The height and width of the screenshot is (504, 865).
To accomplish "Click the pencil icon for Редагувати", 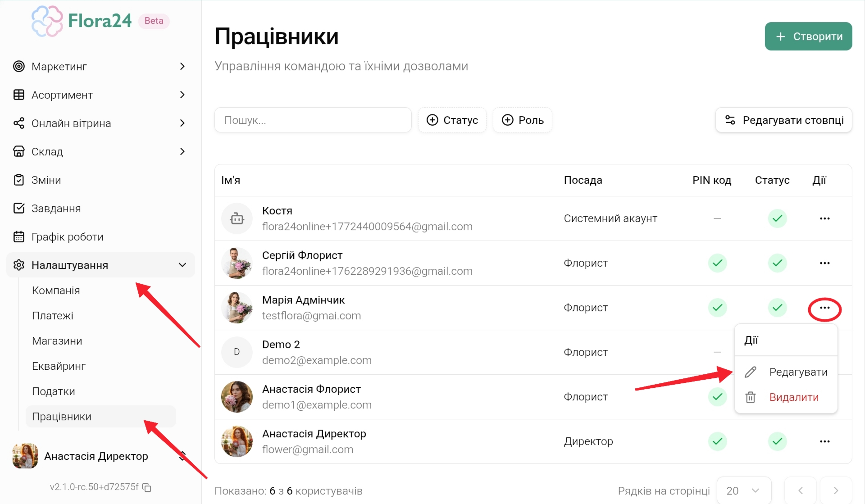I will tap(751, 372).
